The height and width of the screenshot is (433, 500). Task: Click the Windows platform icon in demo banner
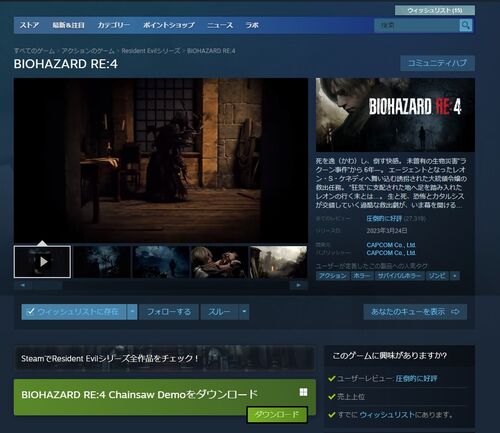pos(303,392)
